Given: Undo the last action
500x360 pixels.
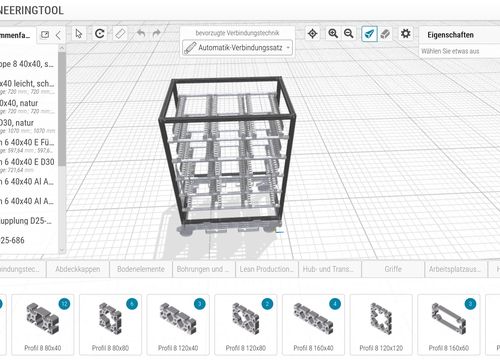Looking at the screenshot, I should point(141,33).
